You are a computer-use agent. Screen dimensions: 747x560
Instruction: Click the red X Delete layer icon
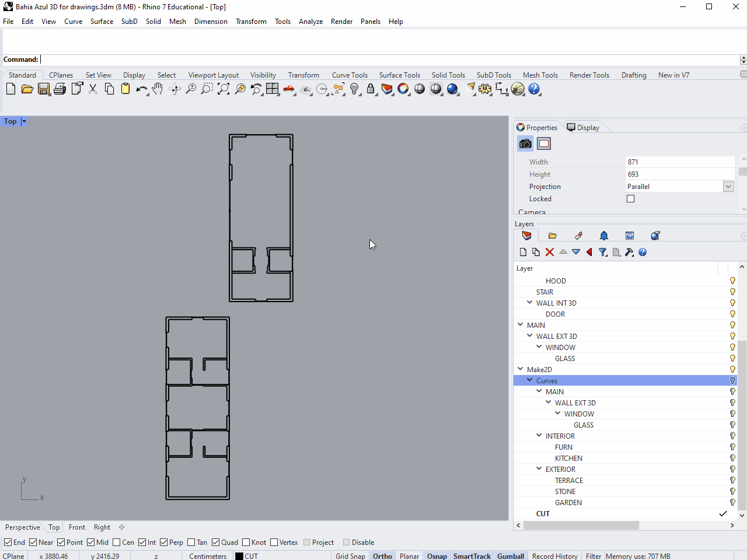tap(550, 252)
